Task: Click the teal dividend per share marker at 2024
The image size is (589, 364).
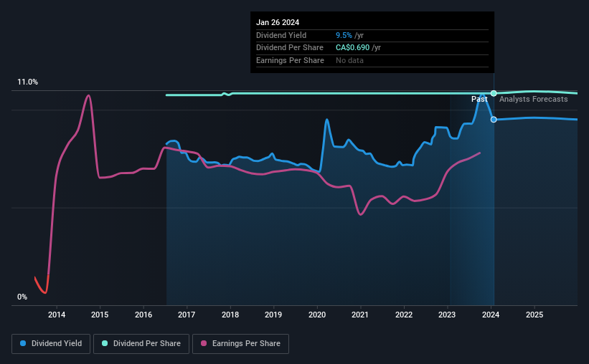Action: coord(494,93)
